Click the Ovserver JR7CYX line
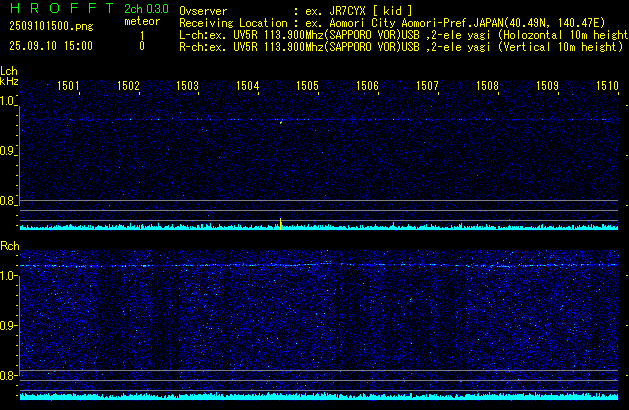Screen dimensions: 629x410 296,11
